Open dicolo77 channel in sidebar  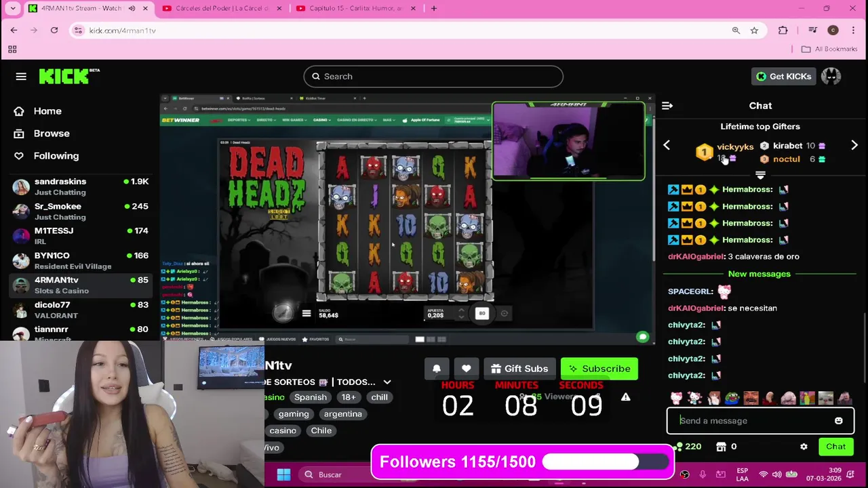[x=80, y=310]
